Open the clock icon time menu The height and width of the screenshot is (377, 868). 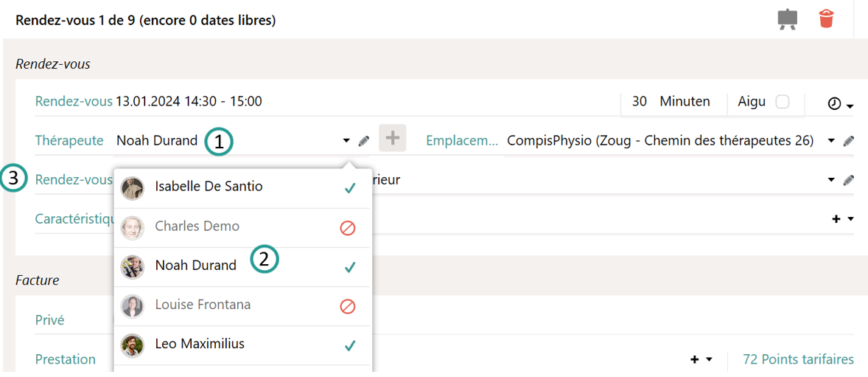[839, 105]
